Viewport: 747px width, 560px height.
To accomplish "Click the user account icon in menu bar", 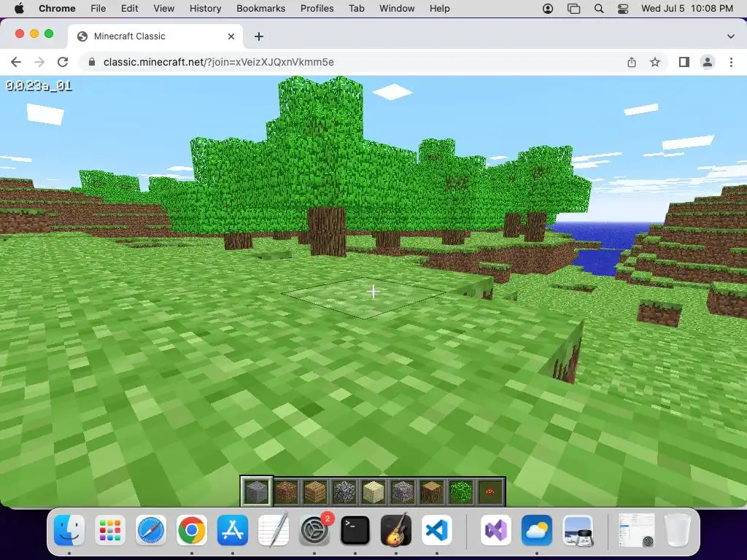I will (548, 9).
